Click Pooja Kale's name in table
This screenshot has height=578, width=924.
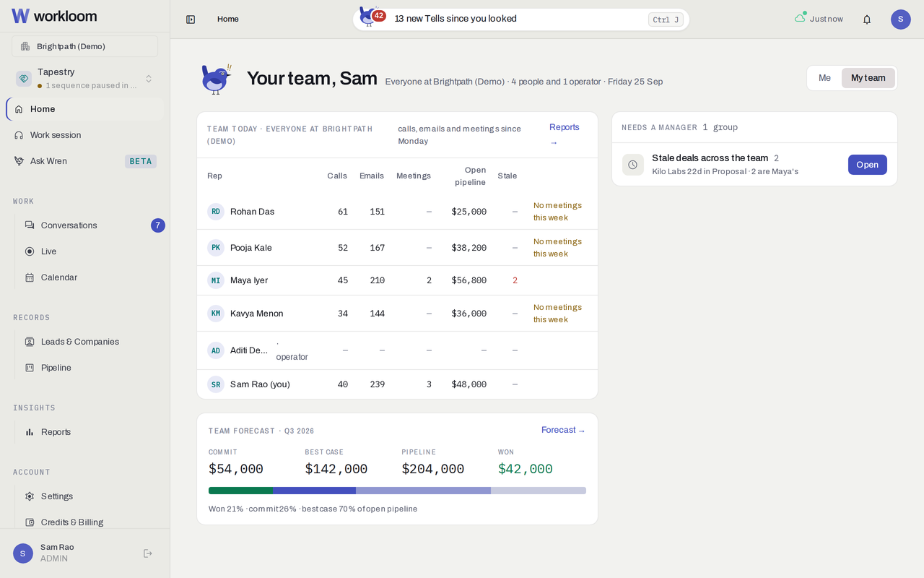[x=251, y=248]
